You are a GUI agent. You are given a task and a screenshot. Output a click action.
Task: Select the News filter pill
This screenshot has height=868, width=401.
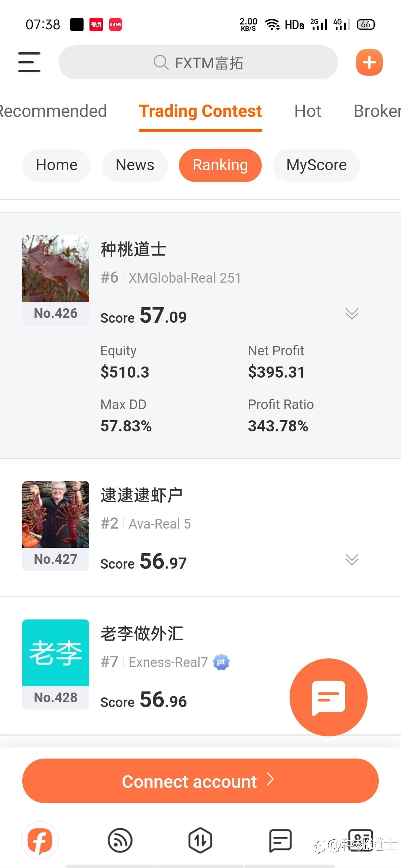[x=135, y=165]
